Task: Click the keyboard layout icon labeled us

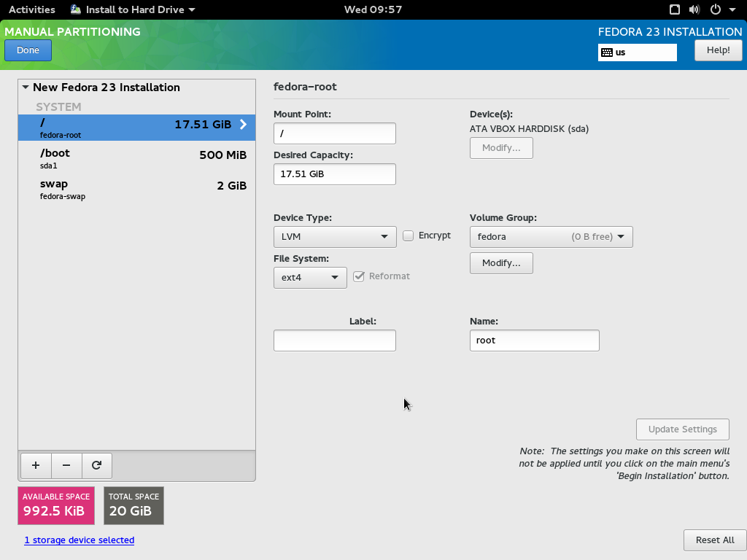Action: click(x=607, y=52)
